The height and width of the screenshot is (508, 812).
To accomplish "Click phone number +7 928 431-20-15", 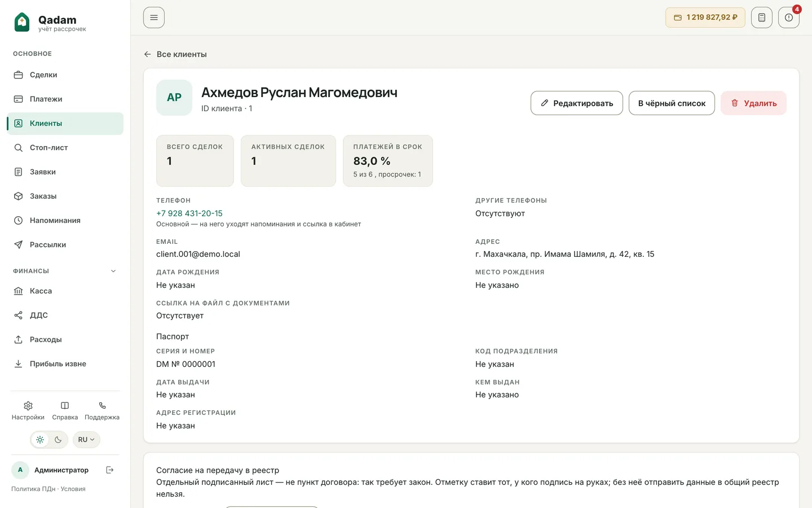I will pyautogui.click(x=189, y=213).
